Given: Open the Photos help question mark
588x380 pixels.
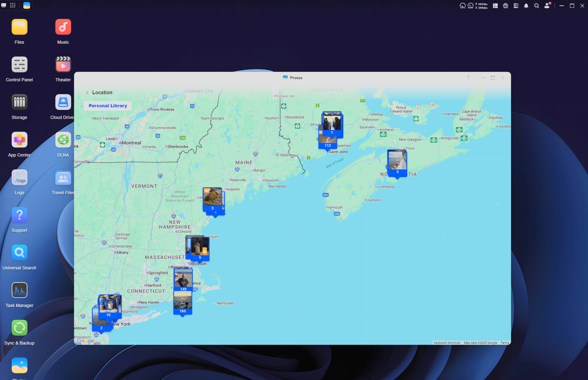Looking at the screenshot, I should click(x=468, y=78).
